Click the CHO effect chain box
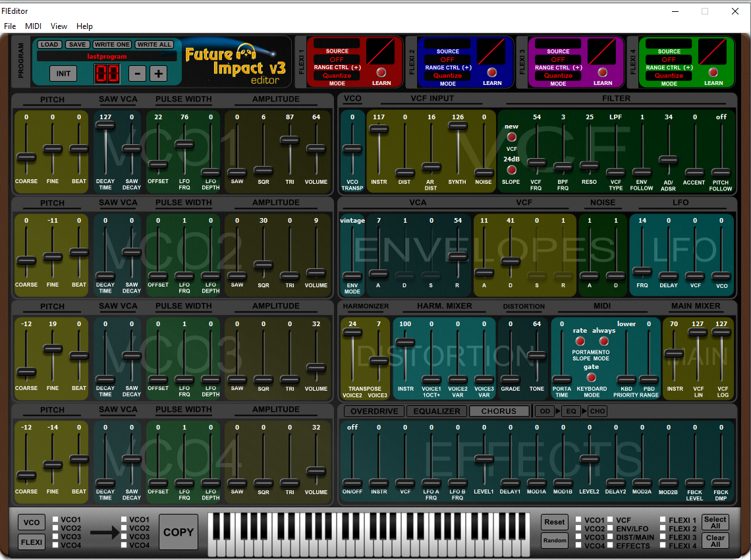This screenshot has height=560, width=751. pos(598,411)
